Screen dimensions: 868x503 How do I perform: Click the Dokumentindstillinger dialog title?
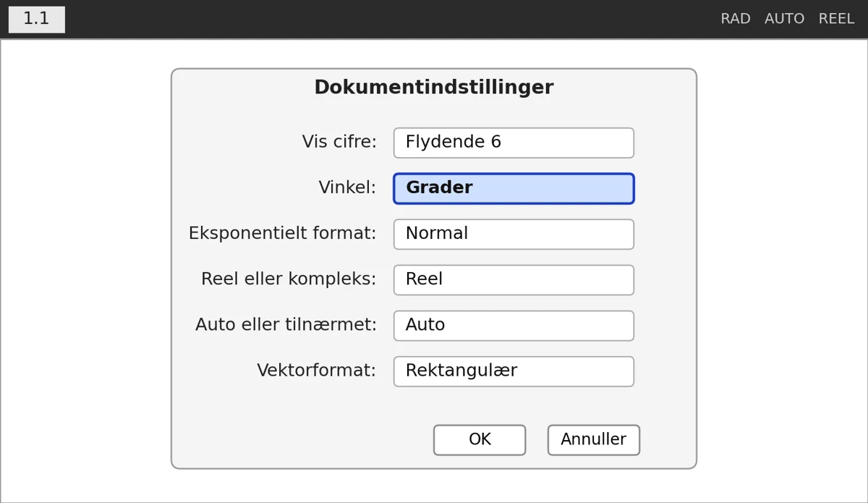click(x=434, y=88)
